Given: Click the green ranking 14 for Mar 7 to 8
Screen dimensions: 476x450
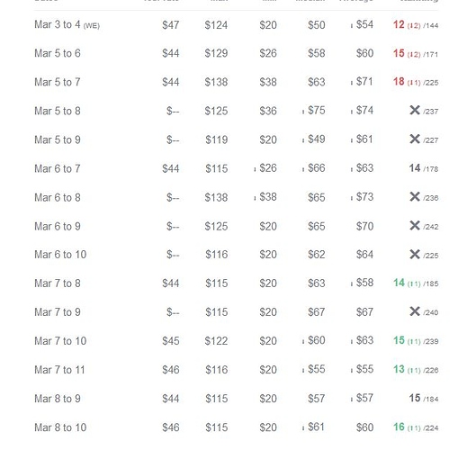Looking at the screenshot, I should click(399, 283).
